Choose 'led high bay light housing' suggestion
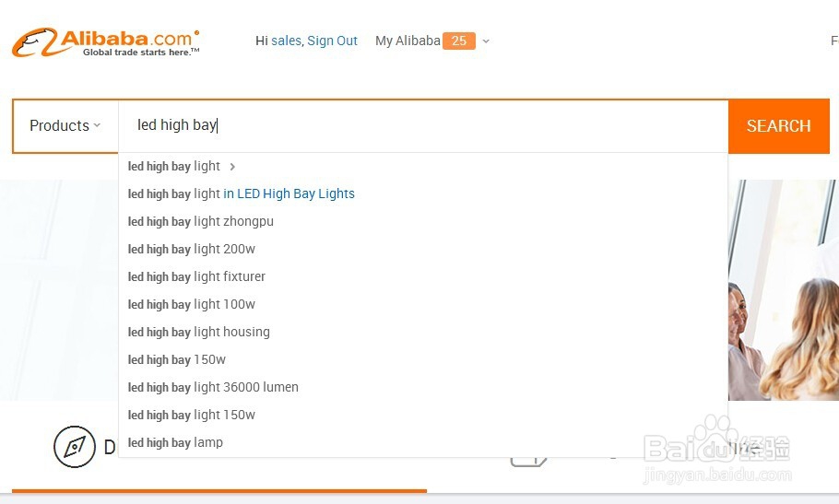Image resolution: width=839 pixels, height=504 pixels. 199,332
